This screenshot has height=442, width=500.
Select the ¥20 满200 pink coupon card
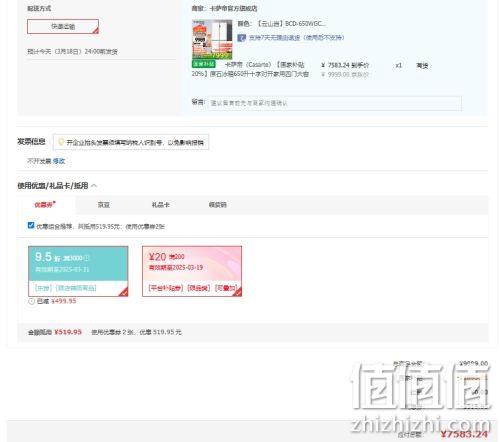pos(192,271)
